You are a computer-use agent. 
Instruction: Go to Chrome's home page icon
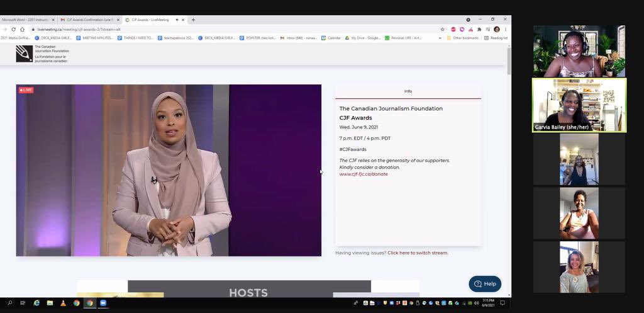coord(22,29)
